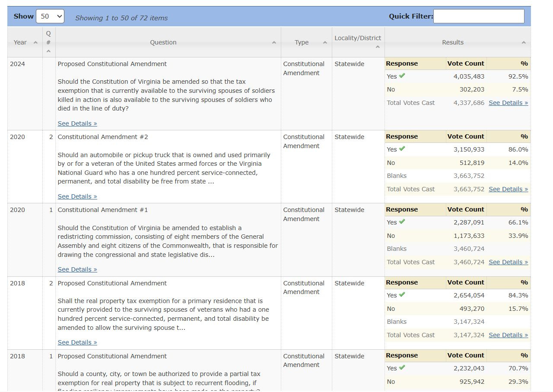553x392 pixels.
Task: Click the 70.7% Yes percentage
Action: [518, 368]
